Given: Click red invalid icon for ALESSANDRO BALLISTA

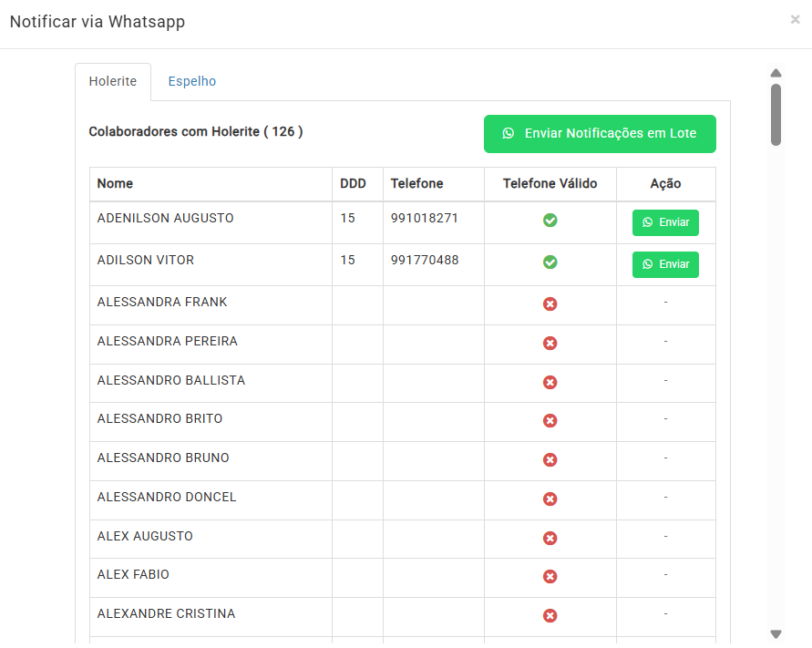Looking at the screenshot, I should pyautogui.click(x=550, y=383).
